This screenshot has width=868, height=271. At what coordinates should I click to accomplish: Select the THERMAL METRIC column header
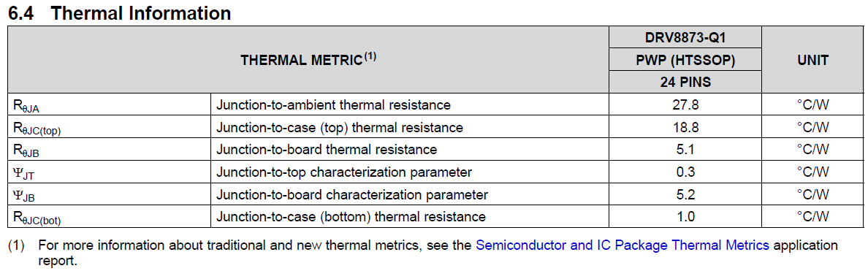[308, 61]
